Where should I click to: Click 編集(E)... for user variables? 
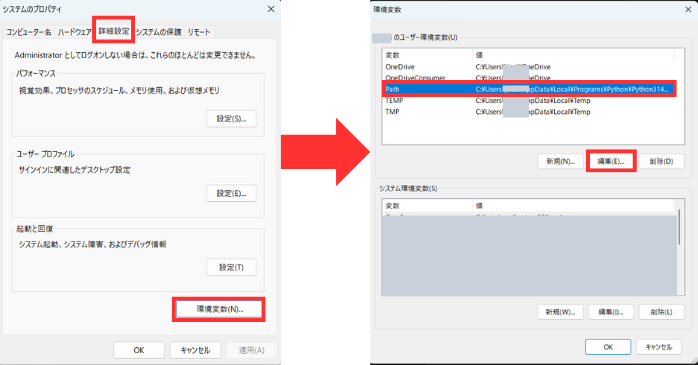611,161
